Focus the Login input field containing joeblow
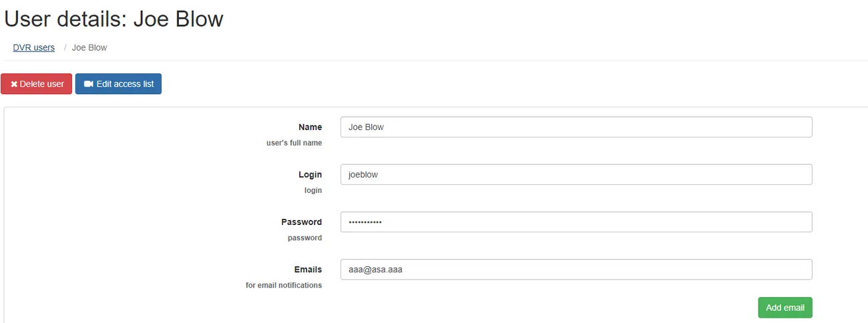The width and height of the screenshot is (868, 323). coord(576,174)
